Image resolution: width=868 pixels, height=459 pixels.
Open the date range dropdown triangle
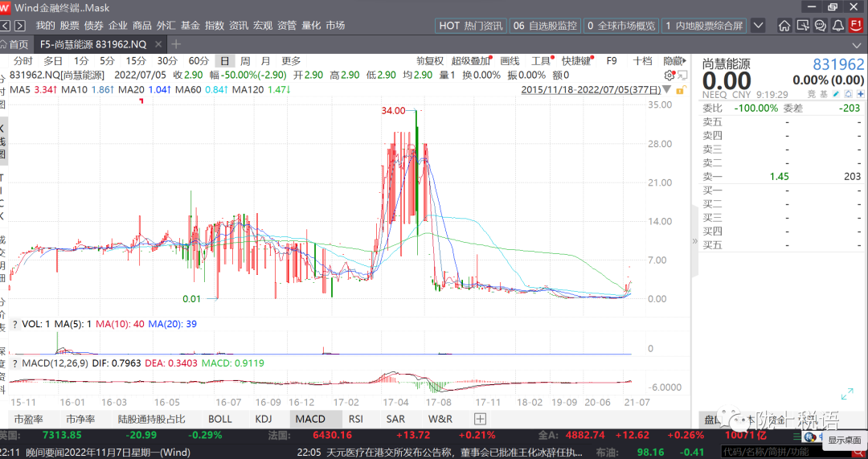click(667, 90)
